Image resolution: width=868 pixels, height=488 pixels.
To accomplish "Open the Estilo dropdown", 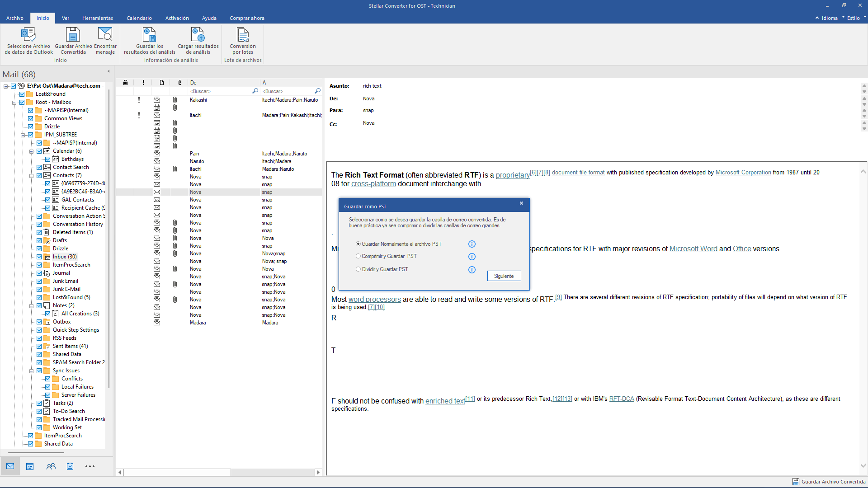I will coord(854,18).
